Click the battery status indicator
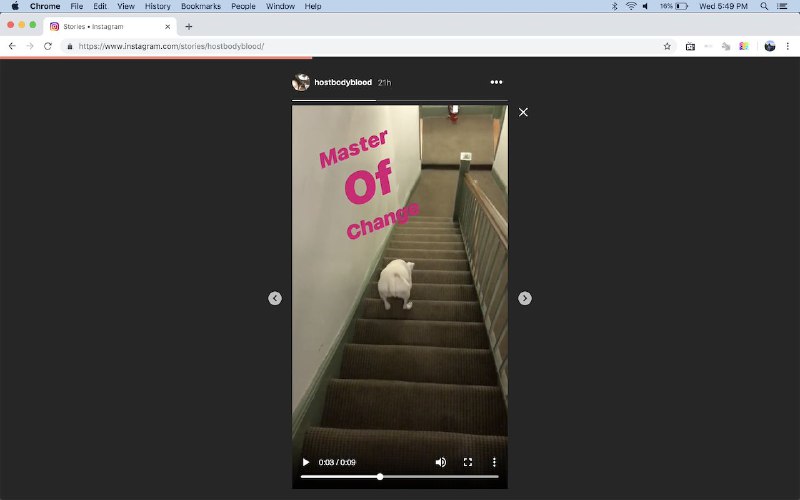 673,6
